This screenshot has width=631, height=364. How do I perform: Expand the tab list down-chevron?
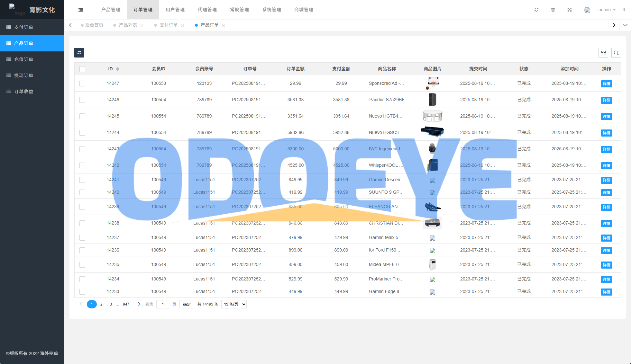(625, 25)
